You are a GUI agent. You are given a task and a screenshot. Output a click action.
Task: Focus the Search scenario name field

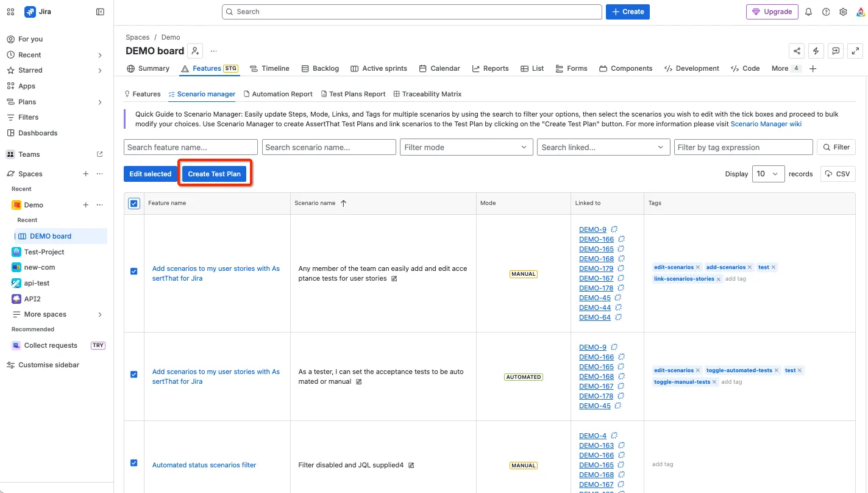click(329, 147)
